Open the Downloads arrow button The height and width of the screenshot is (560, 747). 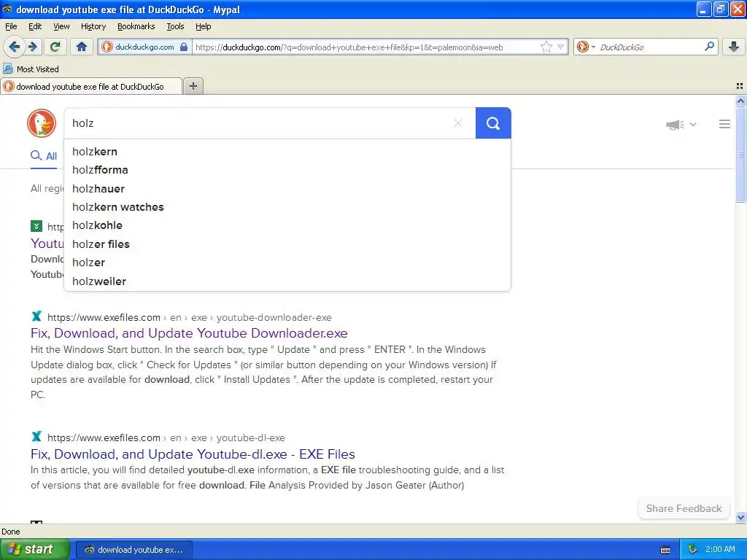pos(734,46)
